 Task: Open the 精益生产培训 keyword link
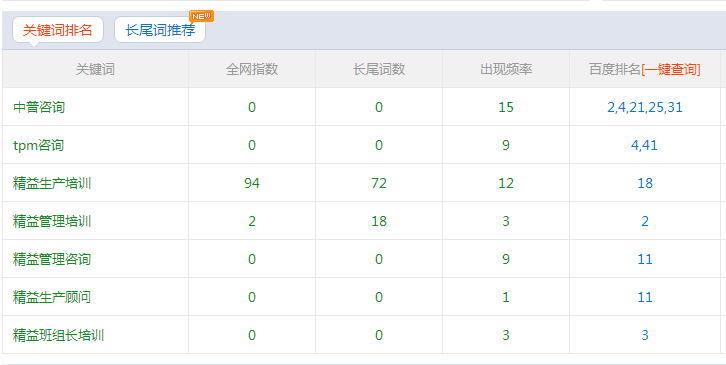tap(52, 183)
